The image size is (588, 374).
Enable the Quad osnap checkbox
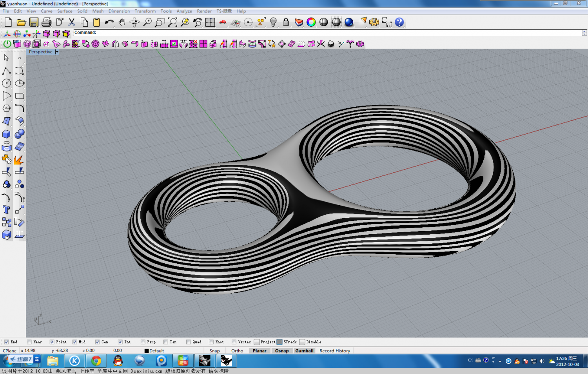[188, 342]
